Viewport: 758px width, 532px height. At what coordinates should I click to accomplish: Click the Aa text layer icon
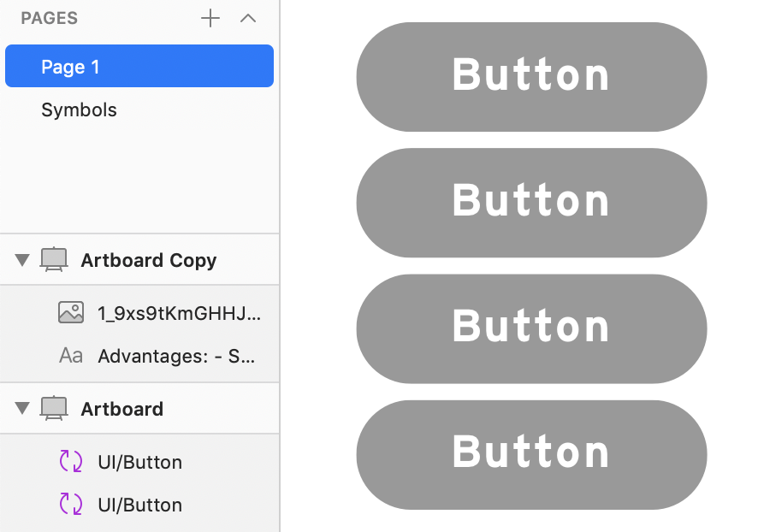point(71,356)
